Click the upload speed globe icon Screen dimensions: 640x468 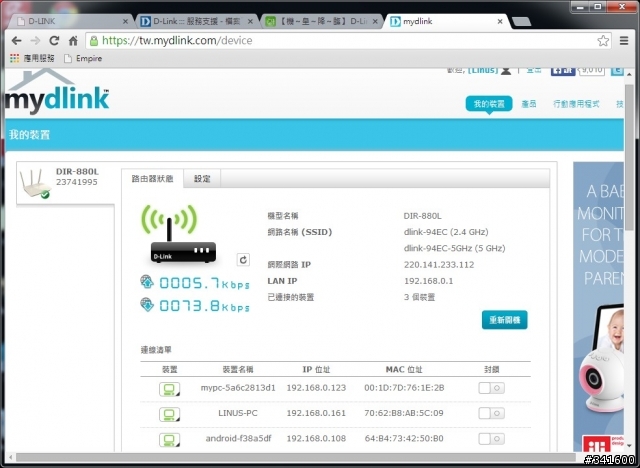point(147,282)
